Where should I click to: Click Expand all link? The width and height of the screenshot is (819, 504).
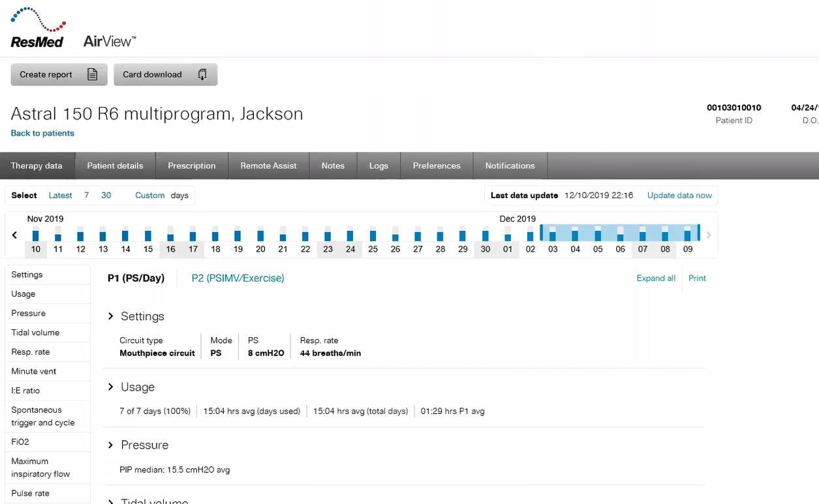[656, 278]
